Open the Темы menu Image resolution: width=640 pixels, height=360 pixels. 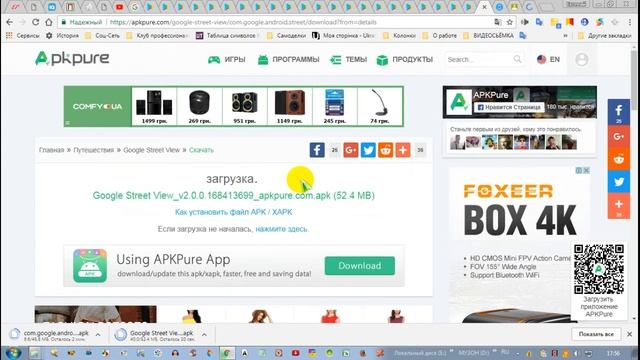click(349, 60)
